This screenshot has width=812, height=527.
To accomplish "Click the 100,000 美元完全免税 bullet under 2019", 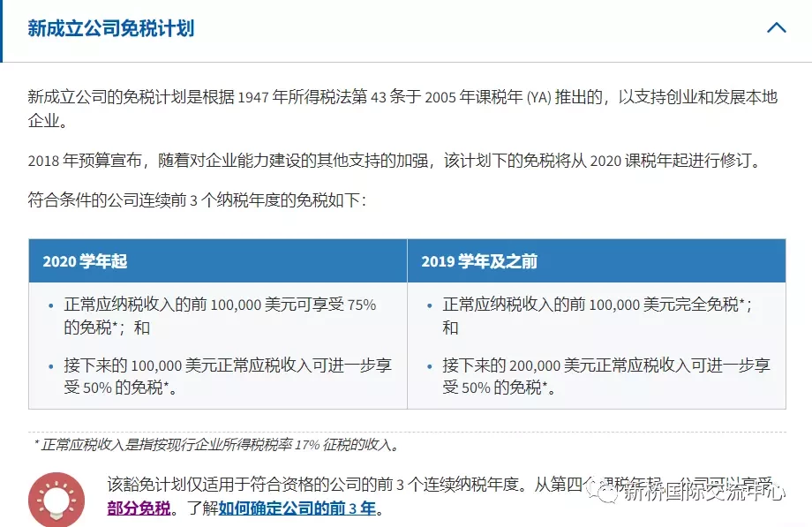I will pyautogui.click(x=598, y=315).
